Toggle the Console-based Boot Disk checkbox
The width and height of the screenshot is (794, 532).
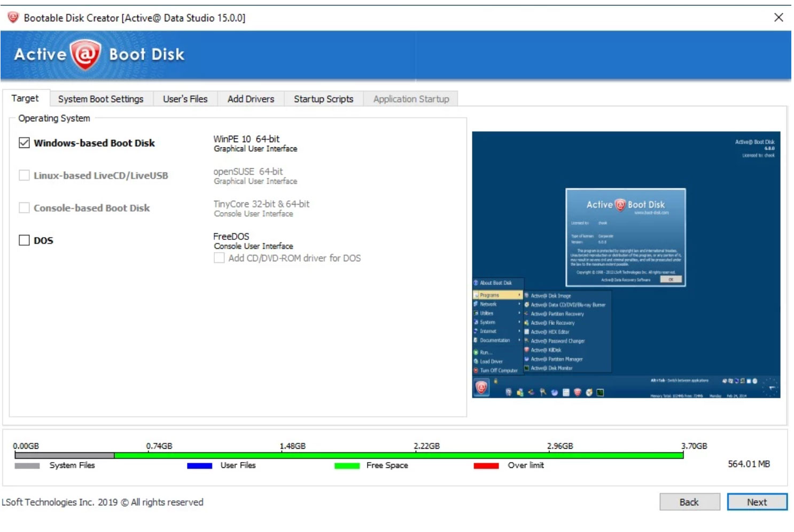[24, 208]
